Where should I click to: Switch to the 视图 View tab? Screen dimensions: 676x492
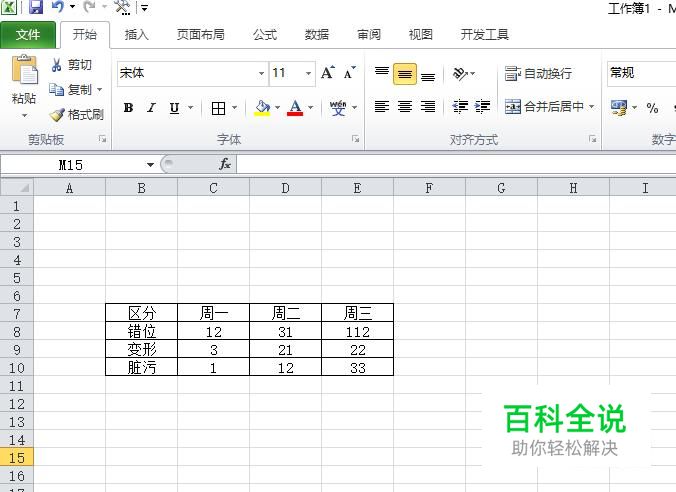[x=420, y=34]
